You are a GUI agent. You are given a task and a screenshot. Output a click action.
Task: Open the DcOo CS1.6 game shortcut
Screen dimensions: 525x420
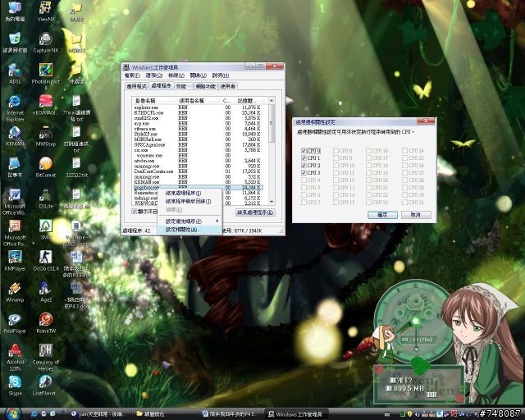[x=46, y=261]
